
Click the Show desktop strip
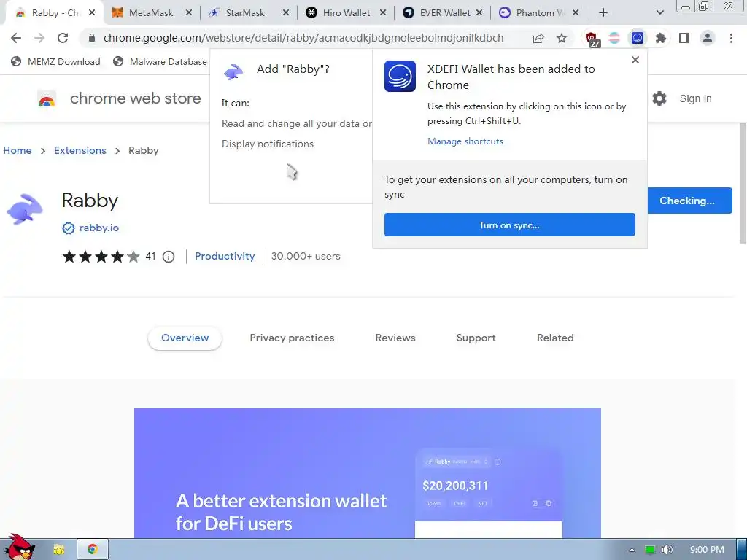click(x=742, y=550)
